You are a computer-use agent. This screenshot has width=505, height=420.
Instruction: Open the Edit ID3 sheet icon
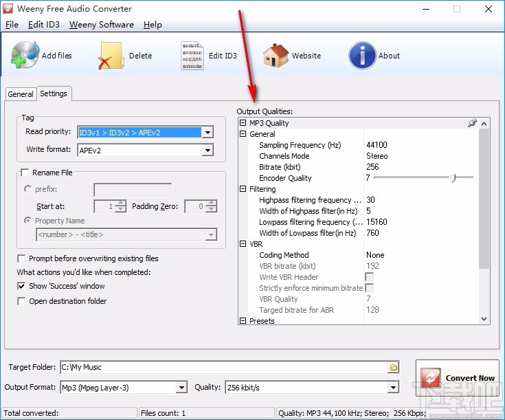[192, 56]
